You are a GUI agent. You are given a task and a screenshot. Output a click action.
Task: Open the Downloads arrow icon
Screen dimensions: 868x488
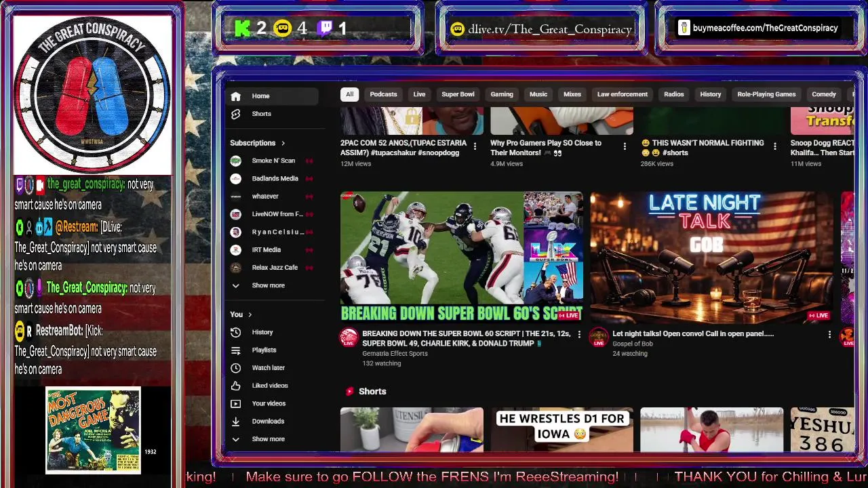[235, 421]
